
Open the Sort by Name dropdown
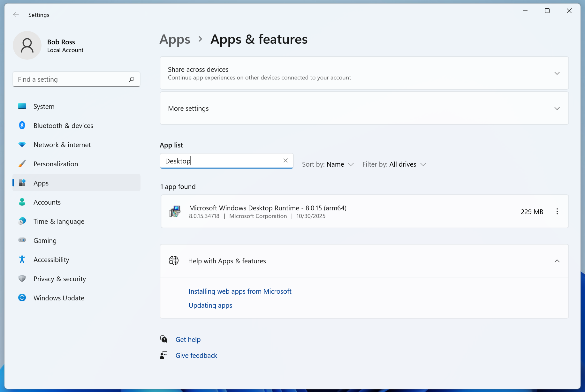328,164
